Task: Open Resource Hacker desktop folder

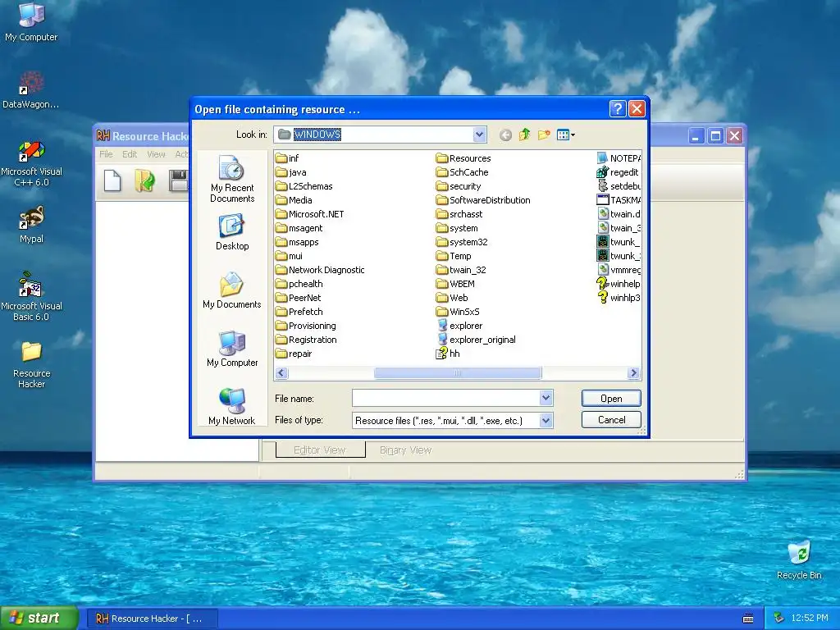Action: [31, 364]
